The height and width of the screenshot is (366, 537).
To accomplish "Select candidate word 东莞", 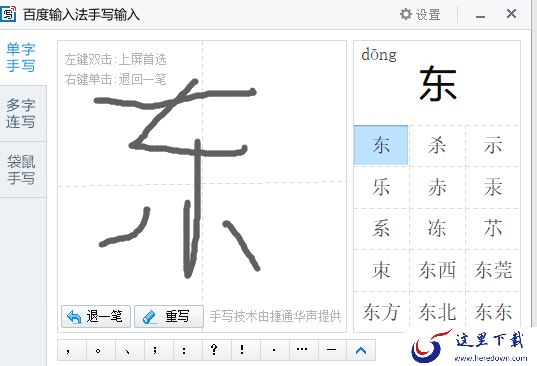I will [493, 270].
